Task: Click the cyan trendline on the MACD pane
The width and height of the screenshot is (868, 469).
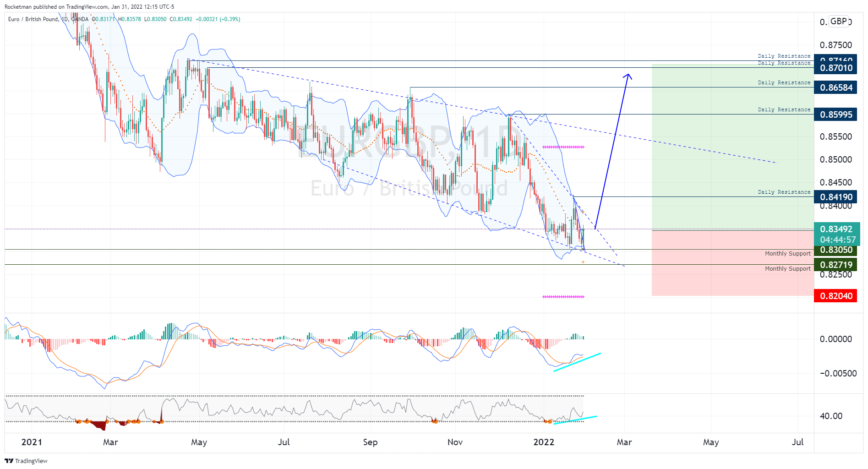Action: click(577, 362)
